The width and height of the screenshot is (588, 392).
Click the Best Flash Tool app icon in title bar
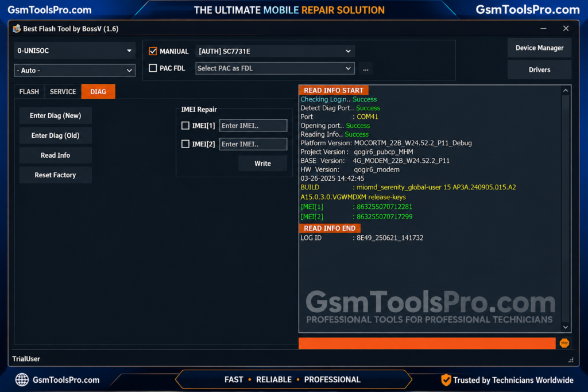(x=17, y=29)
